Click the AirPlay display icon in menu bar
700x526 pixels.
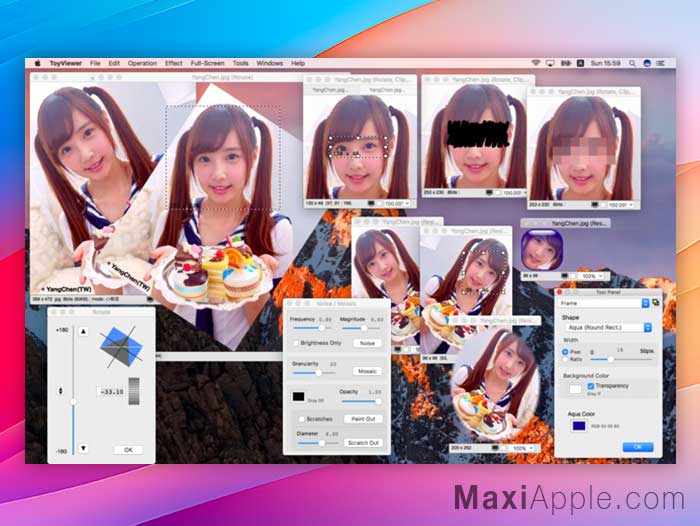pos(550,63)
